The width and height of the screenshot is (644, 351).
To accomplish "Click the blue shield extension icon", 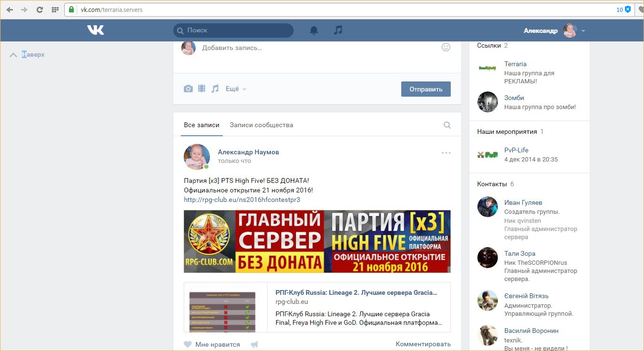I will click(628, 10).
